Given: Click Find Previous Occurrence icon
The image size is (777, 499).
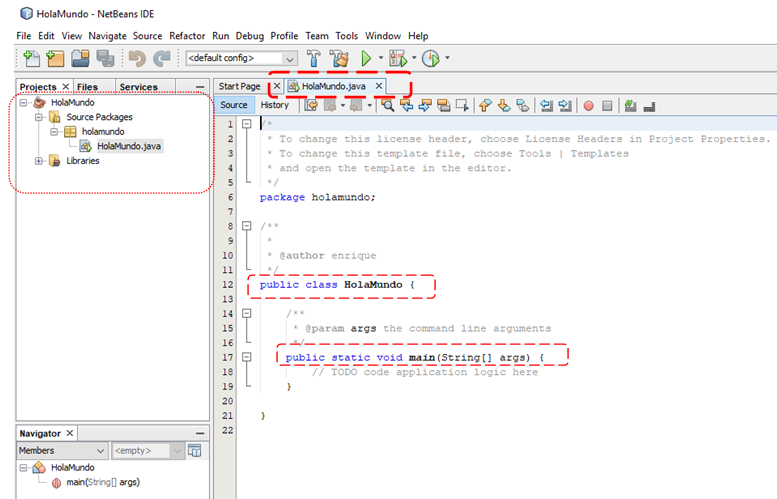Looking at the screenshot, I should pyautogui.click(x=407, y=105).
